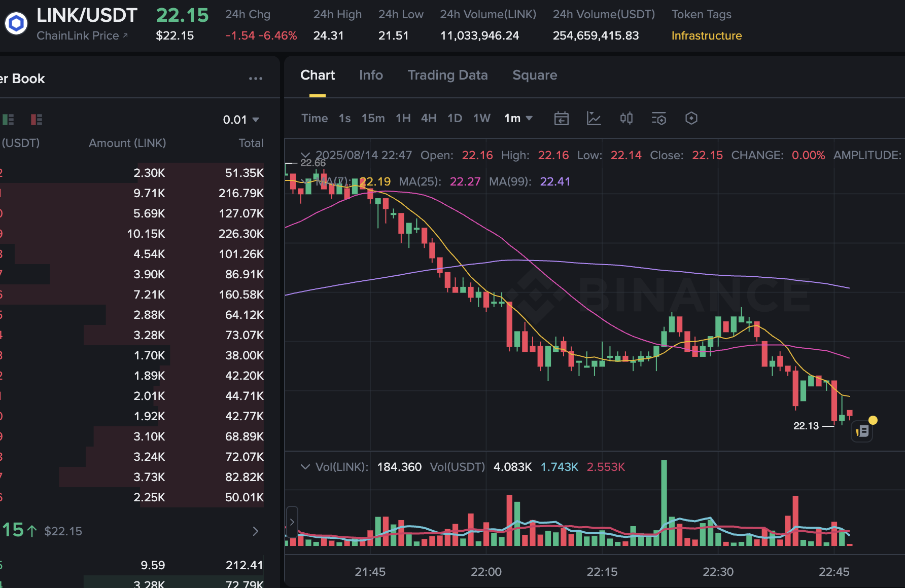Click the 24h Low value 21.51

click(393, 36)
